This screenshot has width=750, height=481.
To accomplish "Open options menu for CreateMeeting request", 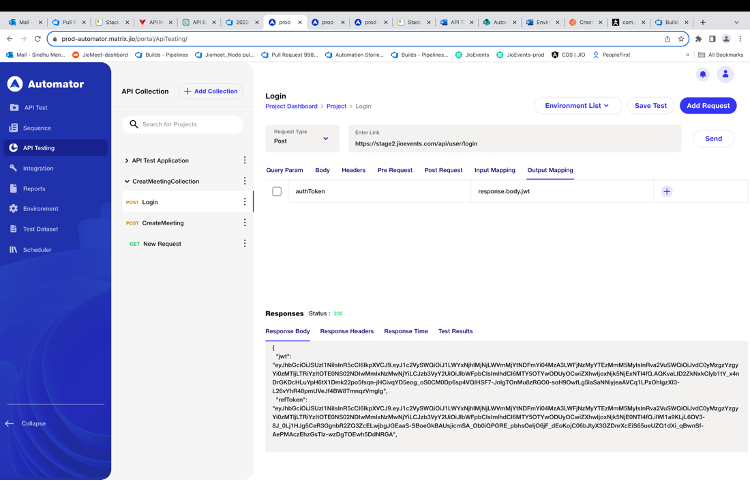I will click(x=244, y=223).
